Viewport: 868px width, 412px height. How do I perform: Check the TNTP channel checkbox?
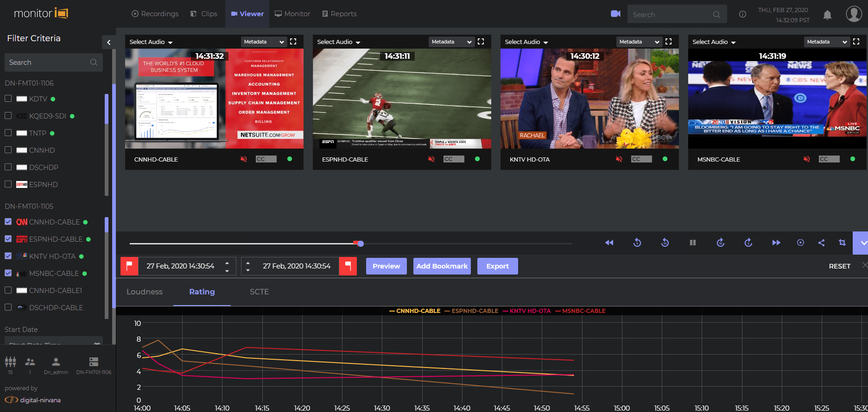(x=8, y=133)
